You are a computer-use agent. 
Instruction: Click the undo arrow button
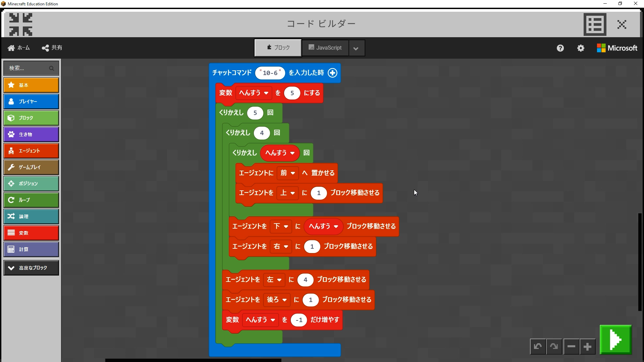pyautogui.click(x=538, y=347)
